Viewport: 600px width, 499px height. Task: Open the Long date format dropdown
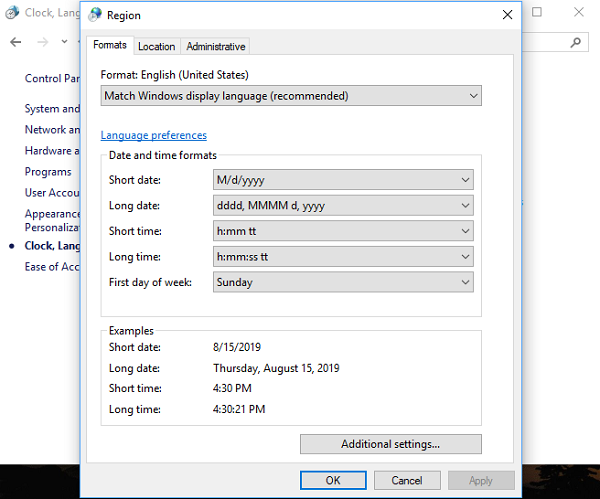point(343,206)
